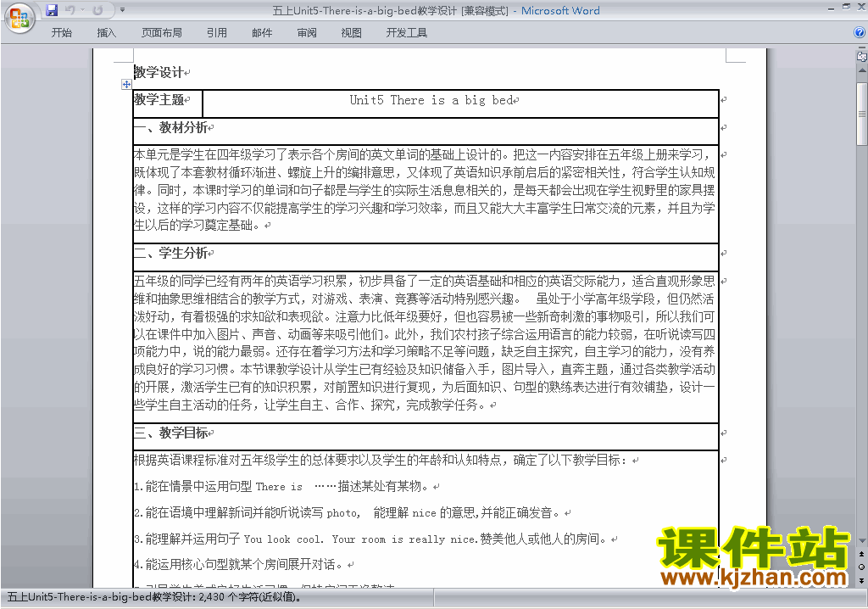Click the vertical scrollbar thumb
This screenshot has width=868, height=609.
pos(861,114)
